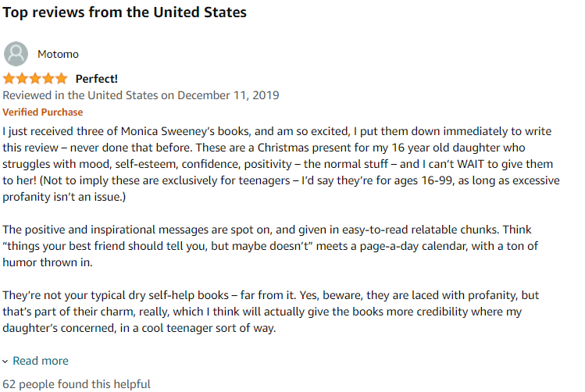Open the Read more link
Screen dimensions: 585x392
41,361
